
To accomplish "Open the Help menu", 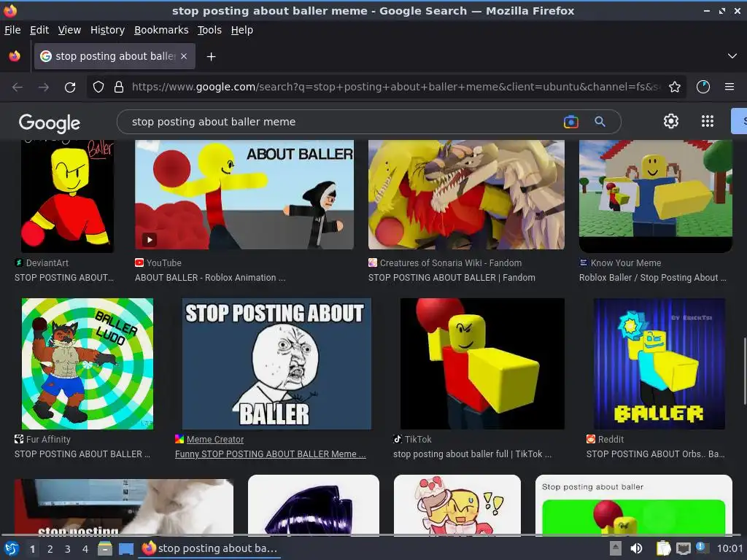I will coord(241,30).
